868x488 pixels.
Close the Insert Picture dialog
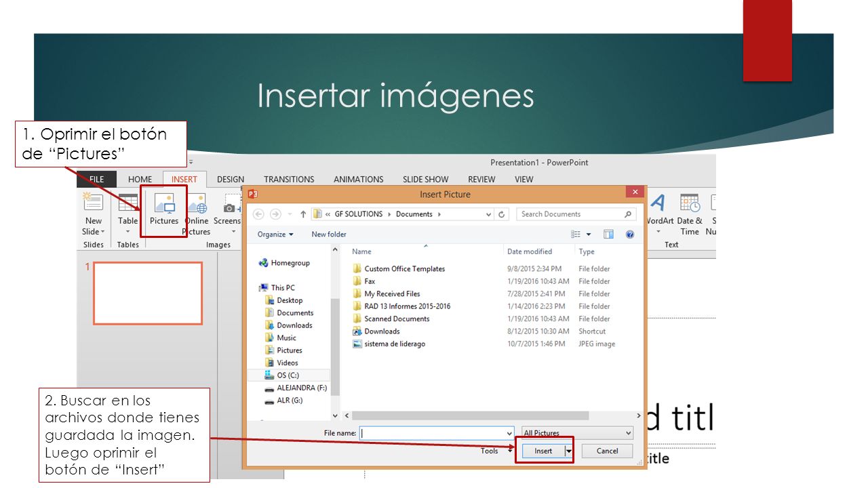(x=635, y=192)
